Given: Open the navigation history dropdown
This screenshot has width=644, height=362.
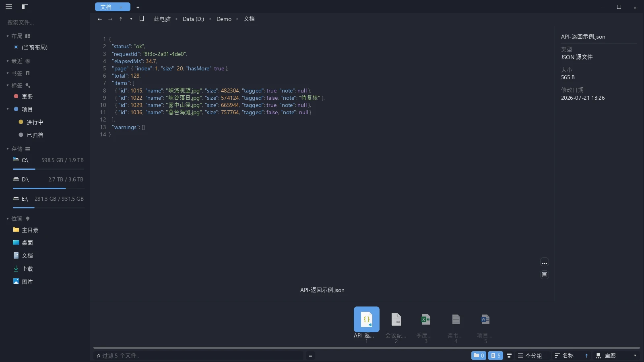Looking at the screenshot, I should [131, 19].
